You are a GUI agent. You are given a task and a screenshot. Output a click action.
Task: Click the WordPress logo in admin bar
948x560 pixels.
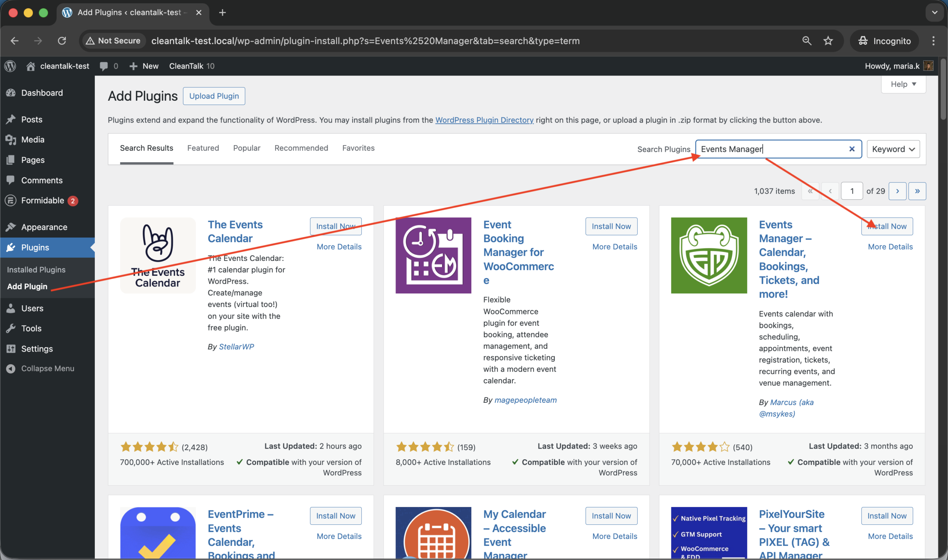click(10, 66)
